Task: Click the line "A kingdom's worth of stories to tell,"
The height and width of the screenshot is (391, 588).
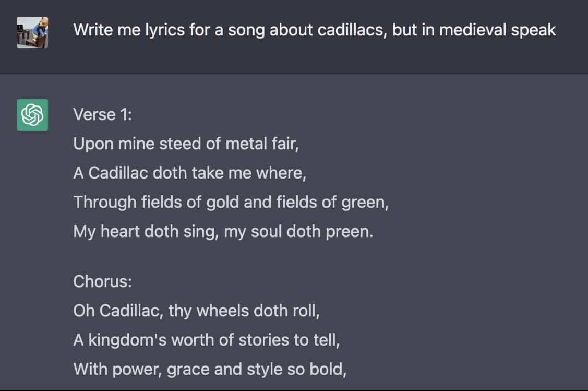Action: 207,340
